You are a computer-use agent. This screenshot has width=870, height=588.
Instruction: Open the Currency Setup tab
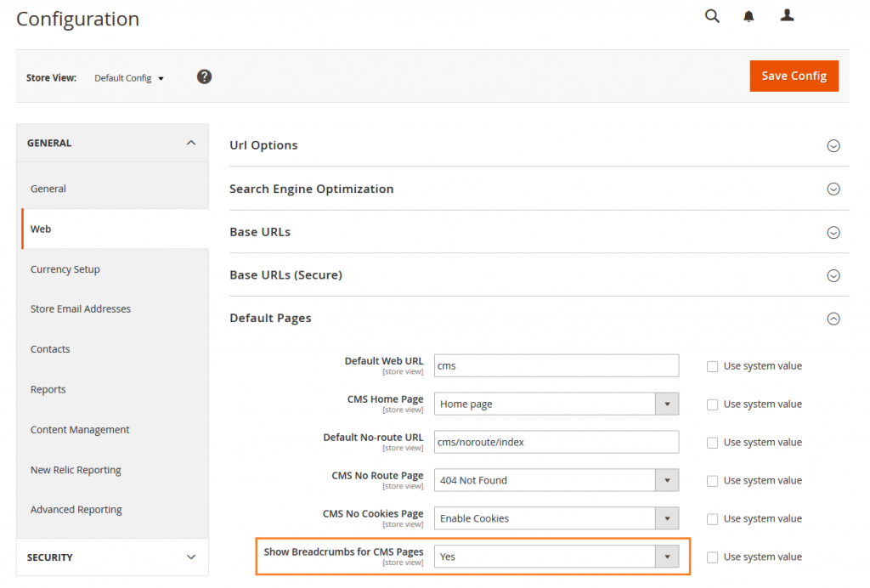pos(65,269)
